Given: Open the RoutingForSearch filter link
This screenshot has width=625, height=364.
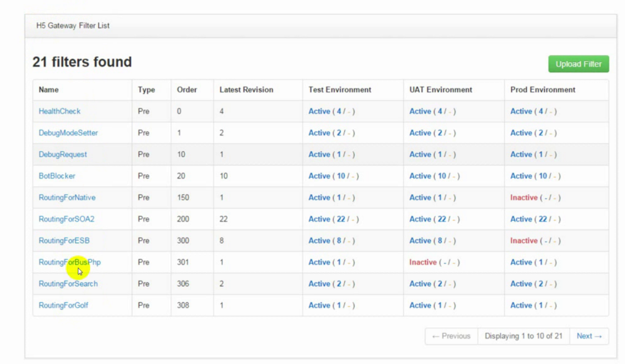Looking at the screenshot, I should tap(68, 284).
